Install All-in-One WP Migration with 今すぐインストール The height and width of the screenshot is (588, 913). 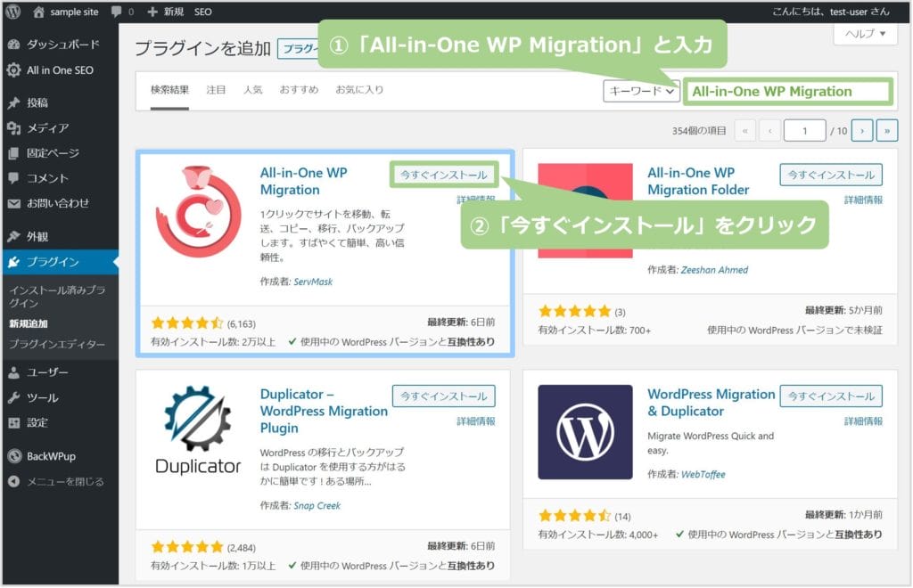[444, 175]
